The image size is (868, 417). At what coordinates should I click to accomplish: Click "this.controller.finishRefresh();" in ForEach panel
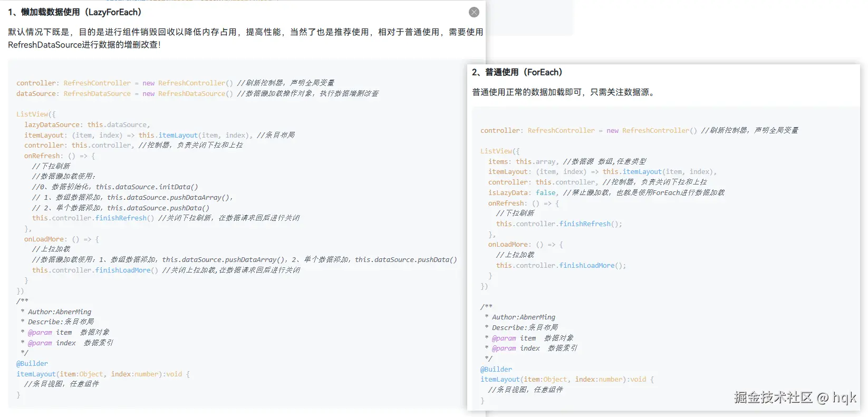point(559,224)
